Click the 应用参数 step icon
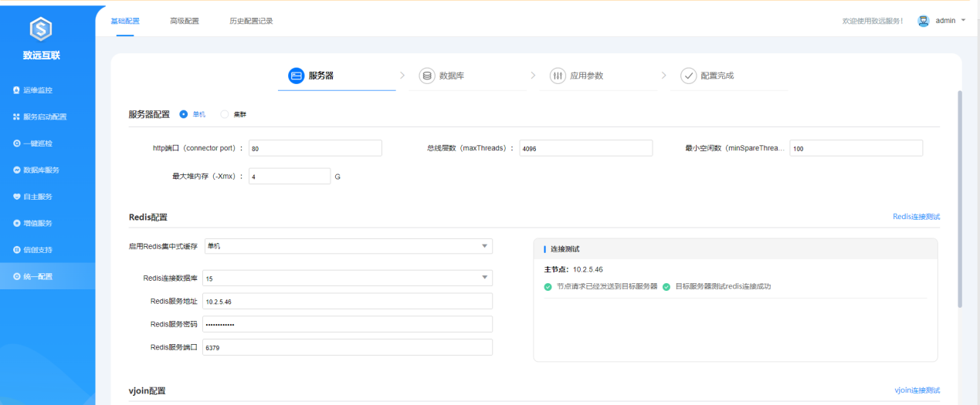This screenshot has width=980, height=405. [558, 76]
